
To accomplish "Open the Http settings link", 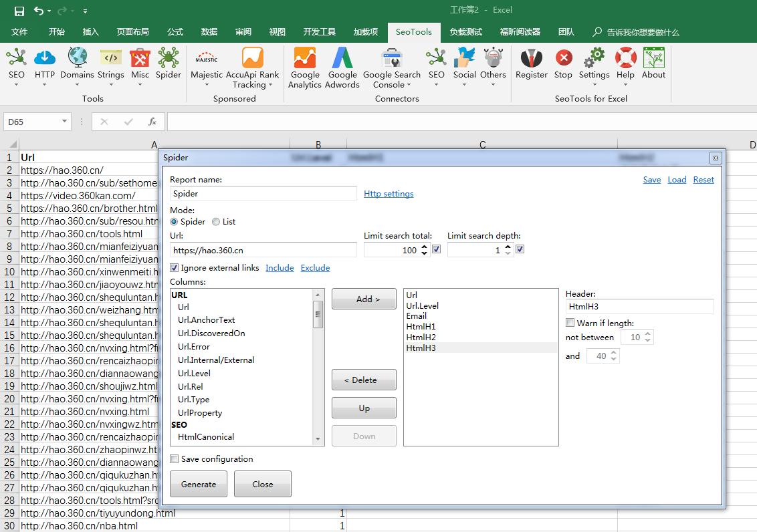I will [x=389, y=194].
